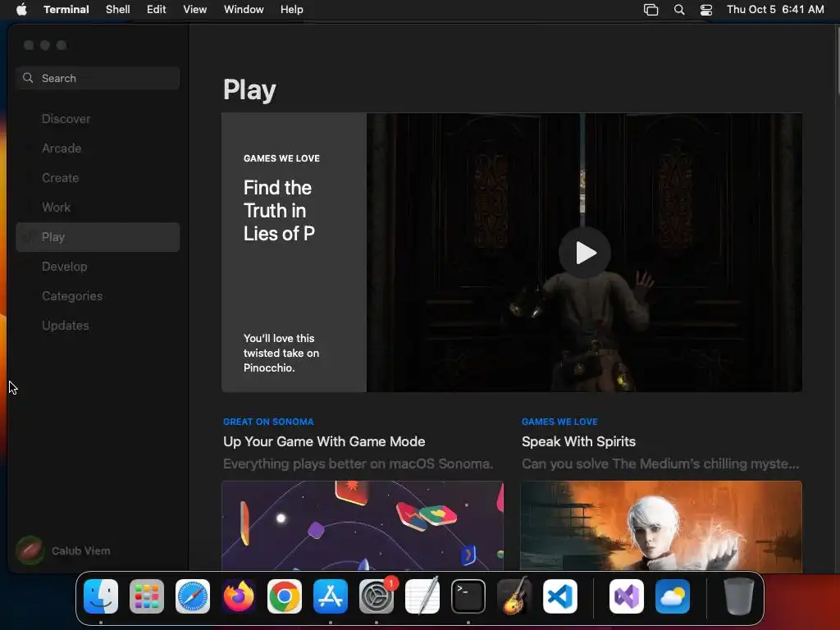The width and height of the screenshot is (840, 630).
Task: Open Finder from the Dock
Action: (101, 596)
